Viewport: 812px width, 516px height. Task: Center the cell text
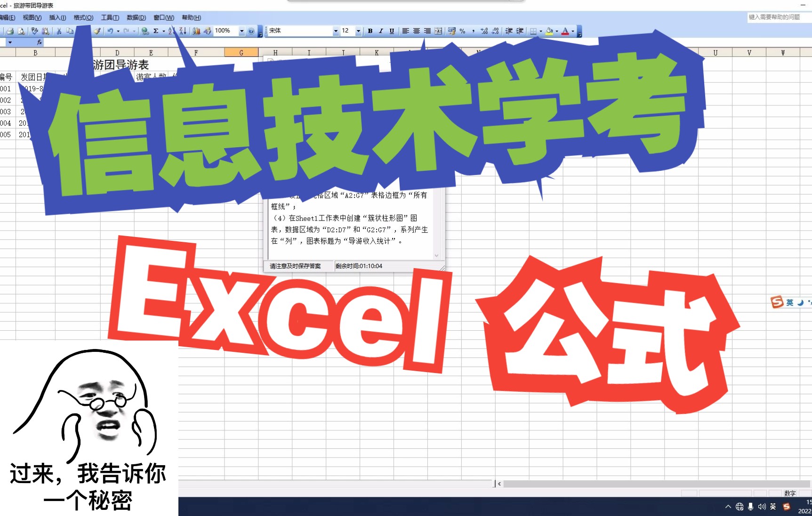pyautogui.click(x=416, y=31)
